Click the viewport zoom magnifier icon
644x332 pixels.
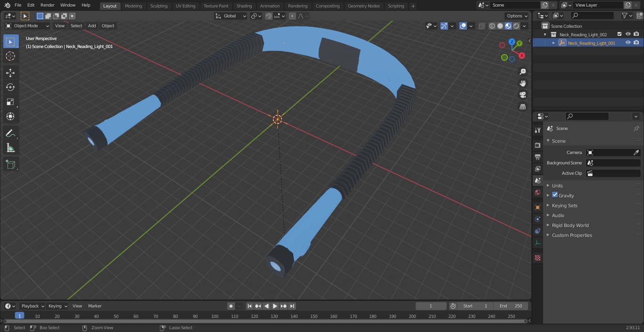point(522,72)
